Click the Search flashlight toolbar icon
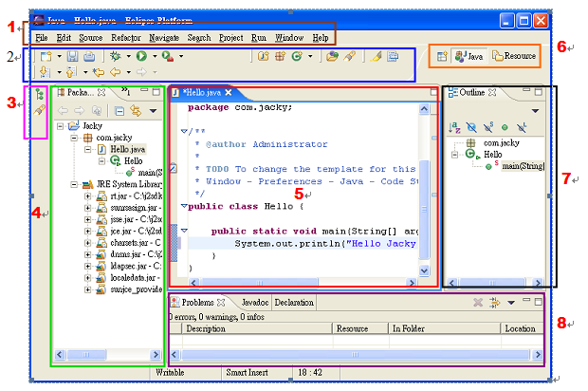 tap(350, 56)
